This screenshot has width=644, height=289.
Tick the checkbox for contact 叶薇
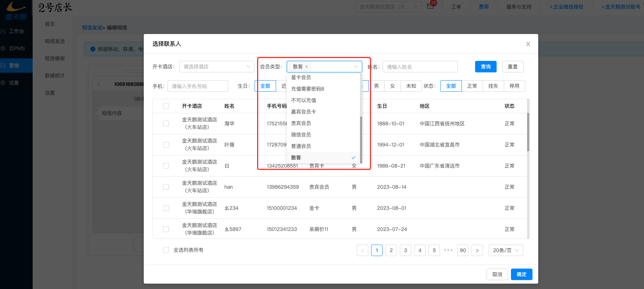click(x=166, y=145)
